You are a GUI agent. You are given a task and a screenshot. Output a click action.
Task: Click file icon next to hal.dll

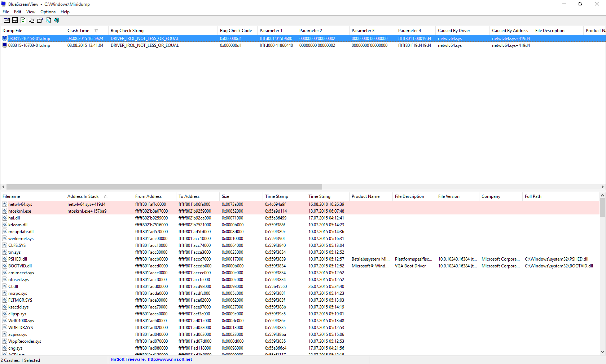click(5, 218)
